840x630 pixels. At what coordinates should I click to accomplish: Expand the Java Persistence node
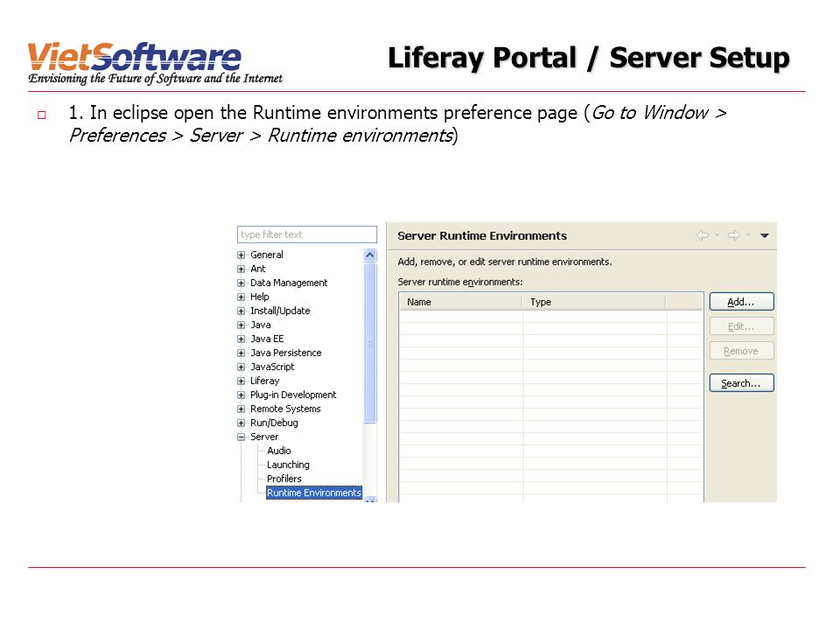point(241,353)
